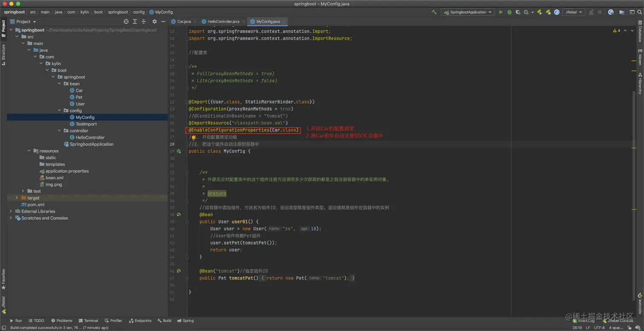
Task: Build project using the hammer icon
Action: pos(434,12)
